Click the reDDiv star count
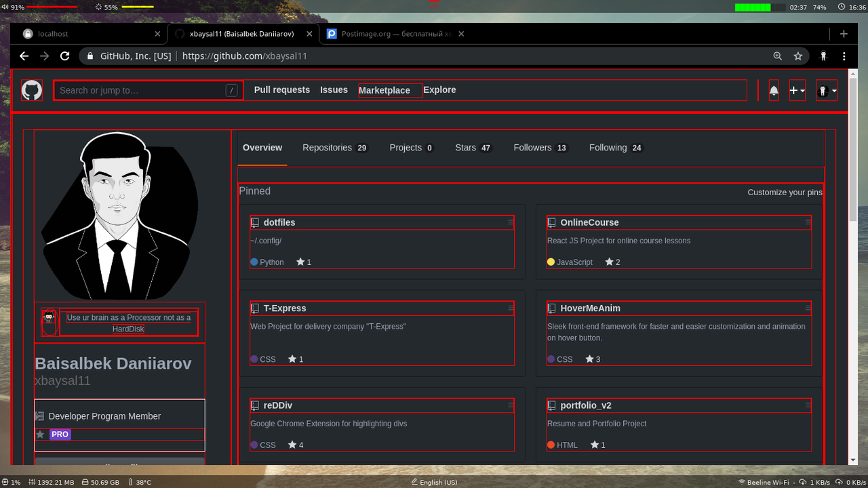 point(296,445)
